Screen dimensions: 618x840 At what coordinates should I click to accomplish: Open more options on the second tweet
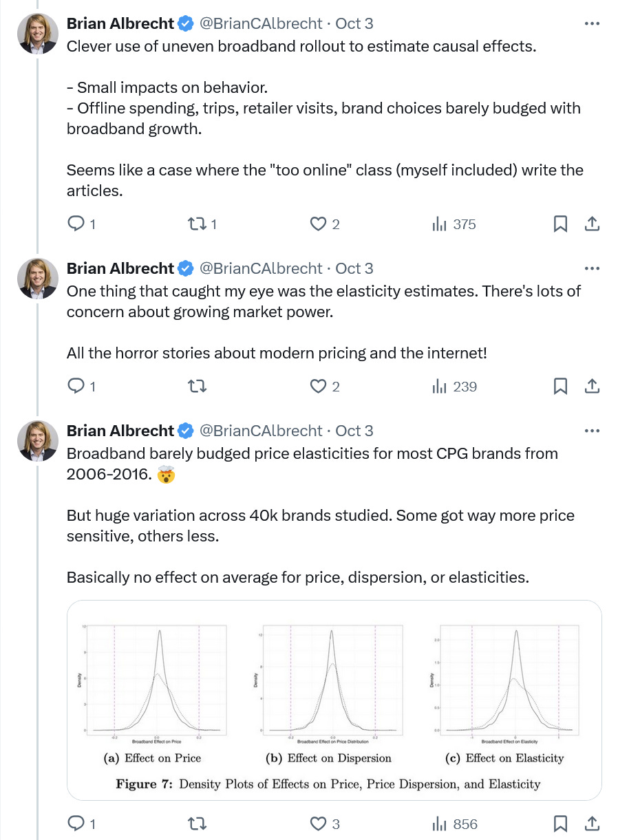click(x=592, y=268)
